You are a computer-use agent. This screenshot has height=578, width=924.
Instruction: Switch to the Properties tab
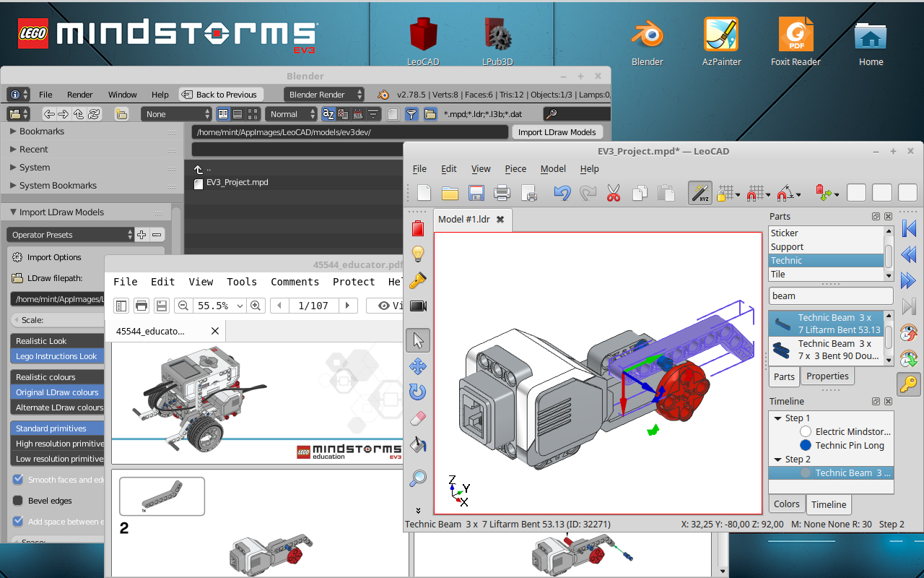827,376
